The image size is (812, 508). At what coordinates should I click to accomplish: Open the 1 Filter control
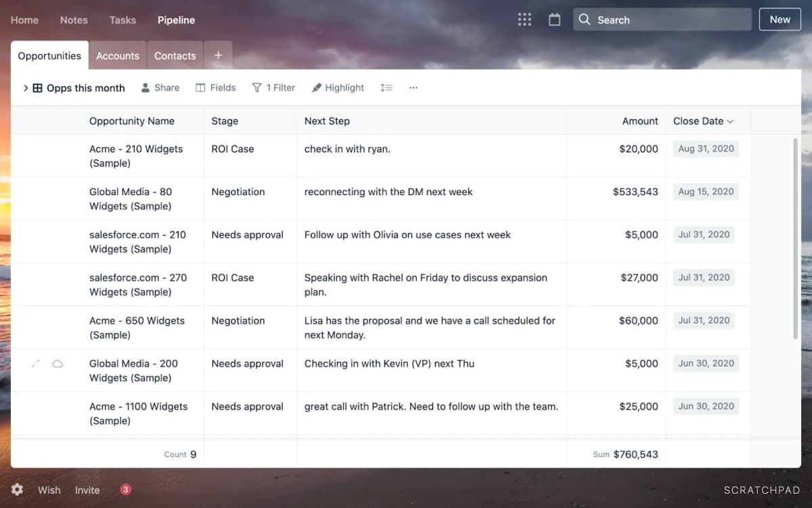point(273,87)
